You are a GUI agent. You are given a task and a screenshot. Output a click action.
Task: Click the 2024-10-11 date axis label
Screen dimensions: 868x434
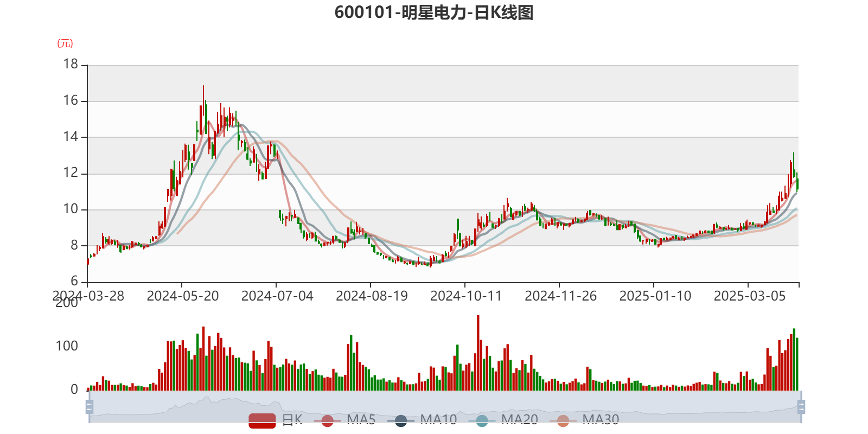tap(466, 296)
